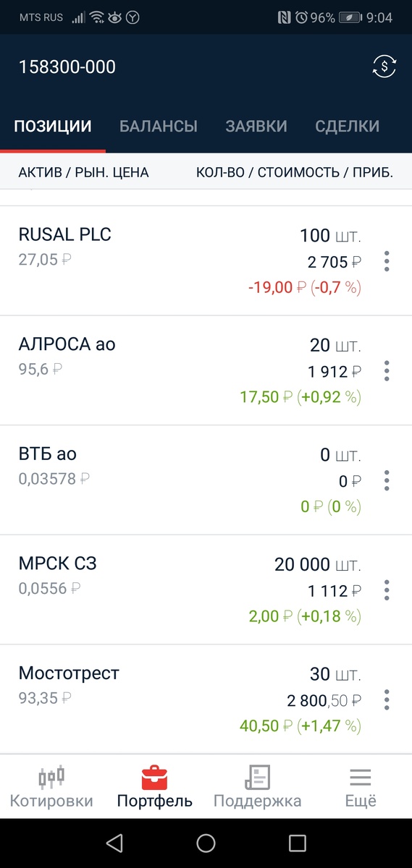Select the ПОЗИЦИИ tab
Viewport: 412px width, 868px height.
coord(53,126)
